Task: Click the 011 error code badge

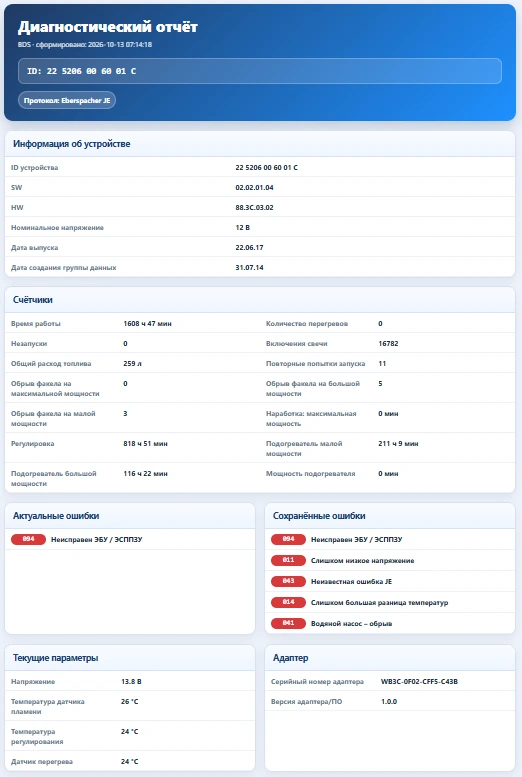Action: [x=288, y=560]
